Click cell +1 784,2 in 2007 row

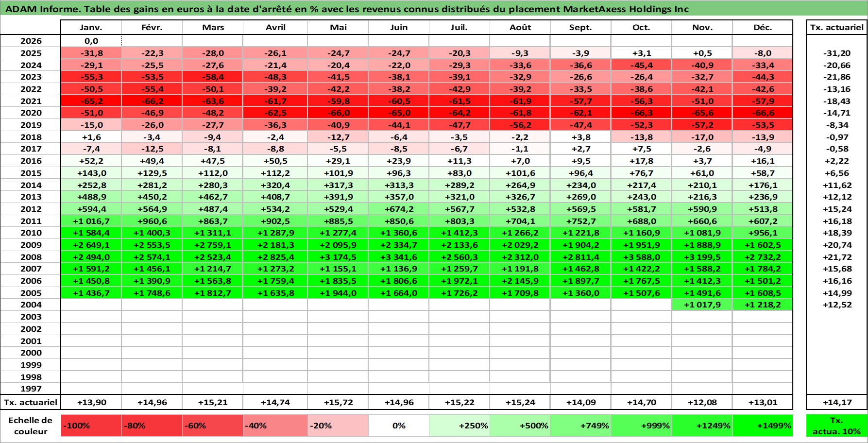pos(763,269)
